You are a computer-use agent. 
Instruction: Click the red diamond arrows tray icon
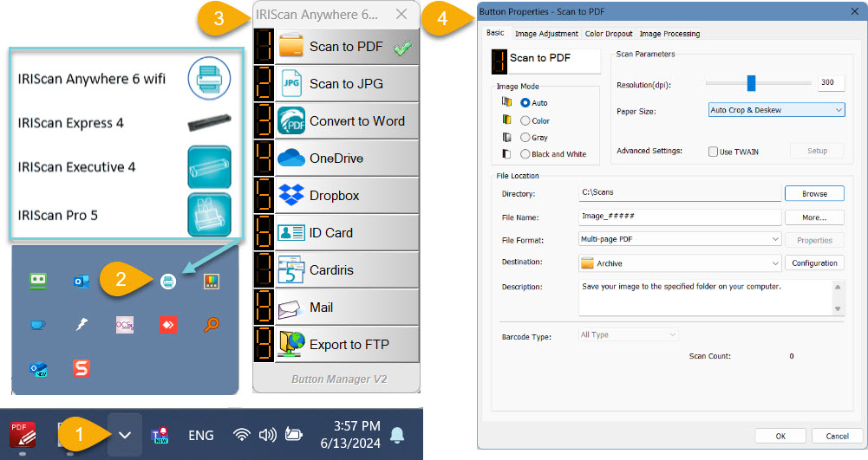(168, 325)
